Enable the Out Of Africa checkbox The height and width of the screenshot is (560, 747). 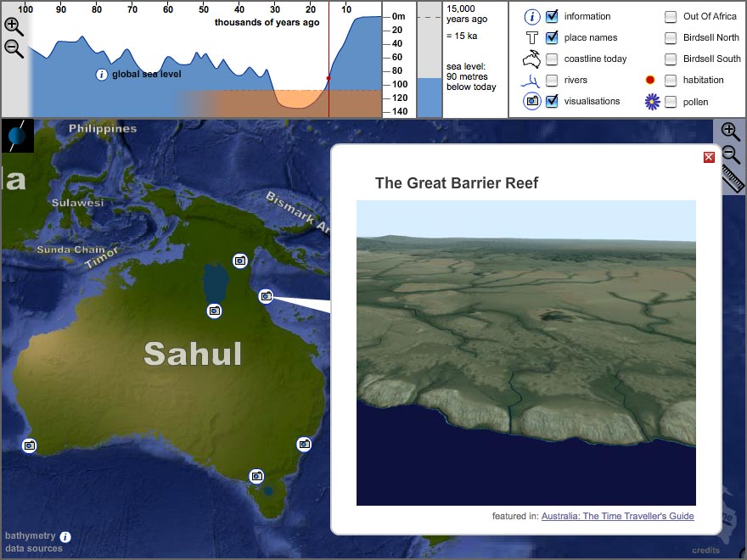(671, 16)
